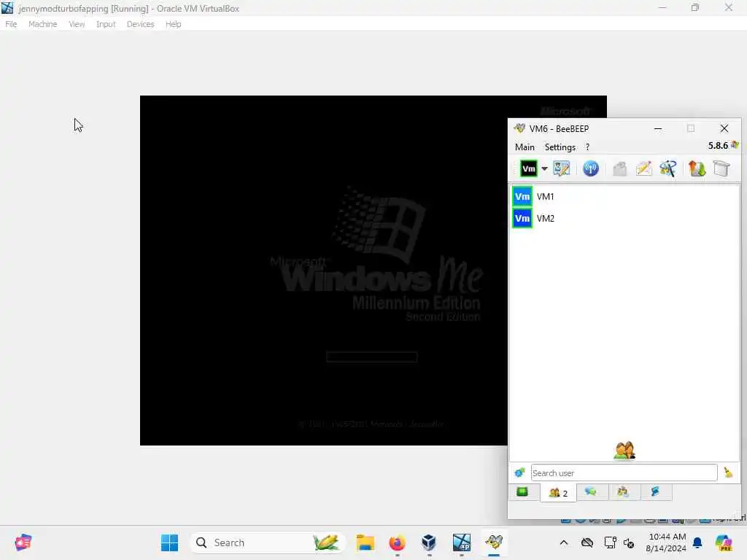
Task: Click the cloud sync-off tray icon
Action: pyautogui.click(x=587, y=542)
